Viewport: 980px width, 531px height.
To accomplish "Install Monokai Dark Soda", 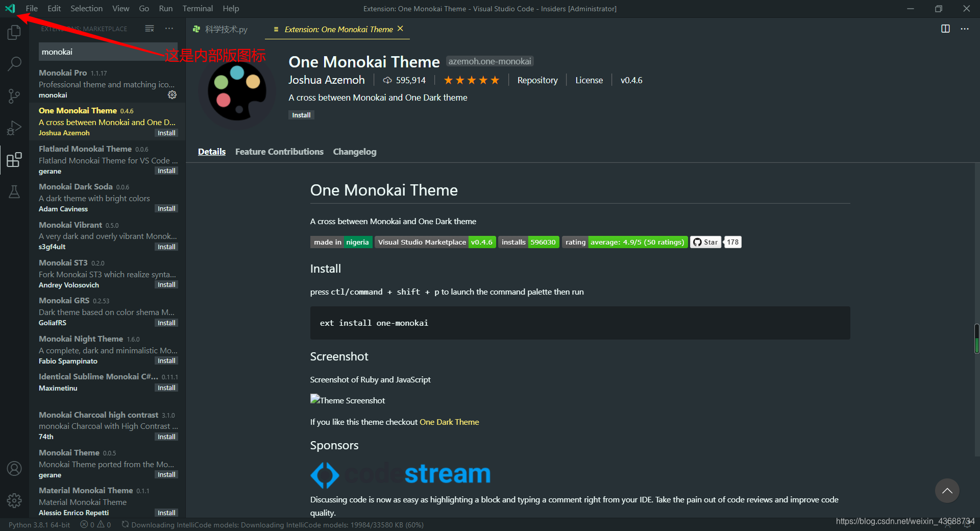I will tap(166, 209).
